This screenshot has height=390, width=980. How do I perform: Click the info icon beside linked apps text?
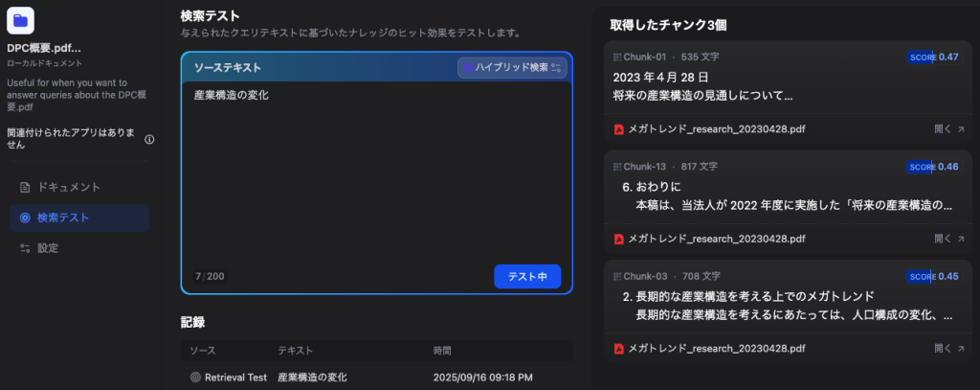[x=149, y=139]
